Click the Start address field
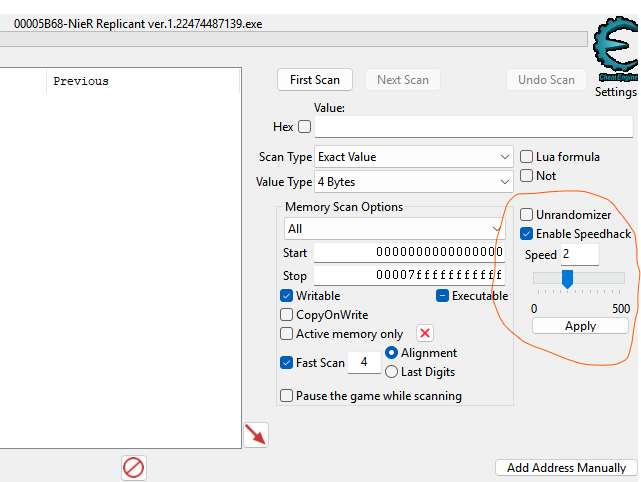 409,252
